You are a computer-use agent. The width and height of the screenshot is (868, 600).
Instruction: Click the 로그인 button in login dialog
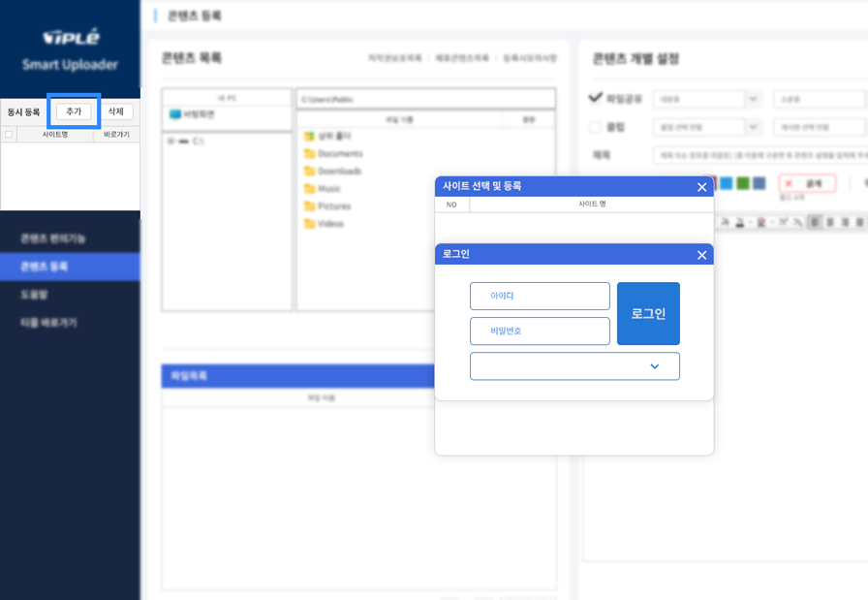(x=648, y=313)
